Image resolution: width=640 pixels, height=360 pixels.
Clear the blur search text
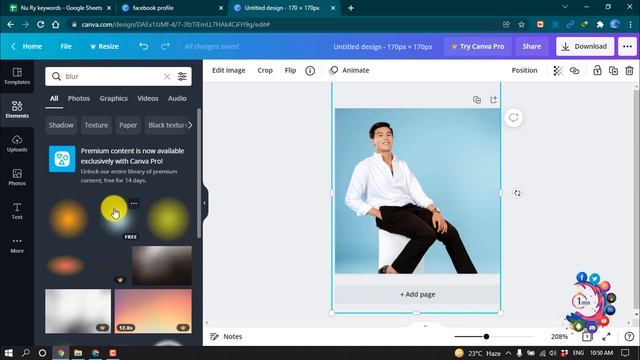[167, 76]
